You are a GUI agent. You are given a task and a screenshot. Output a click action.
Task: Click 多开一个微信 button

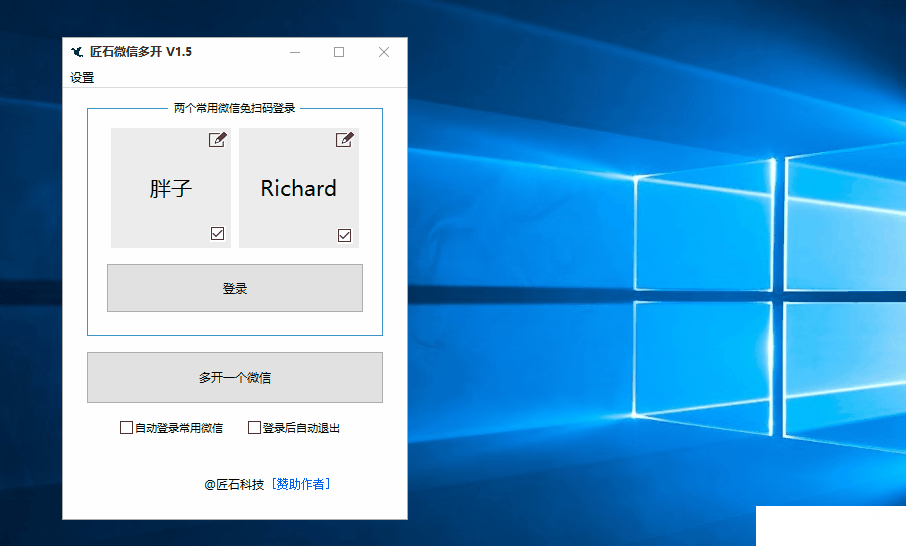tap(235, 377)
